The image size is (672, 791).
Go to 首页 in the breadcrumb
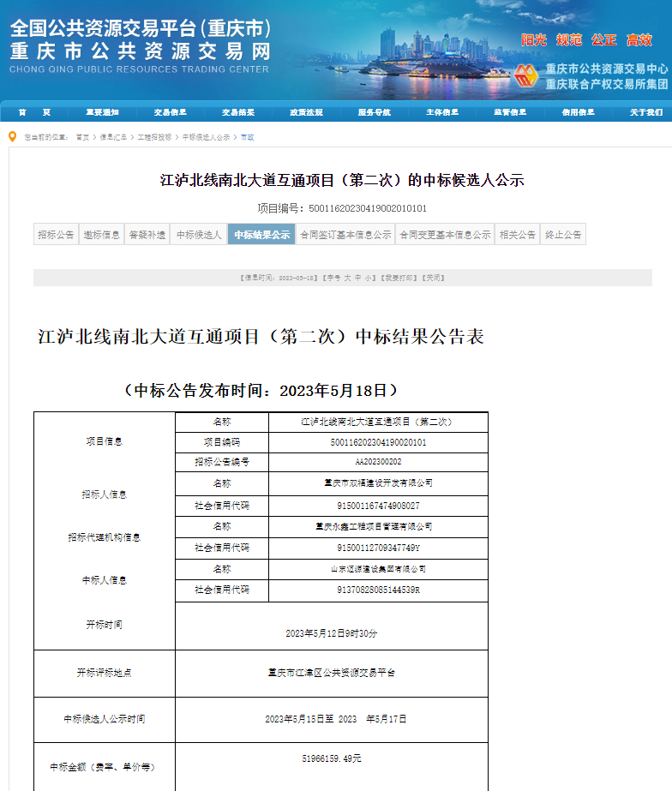(x=83, y=137)
